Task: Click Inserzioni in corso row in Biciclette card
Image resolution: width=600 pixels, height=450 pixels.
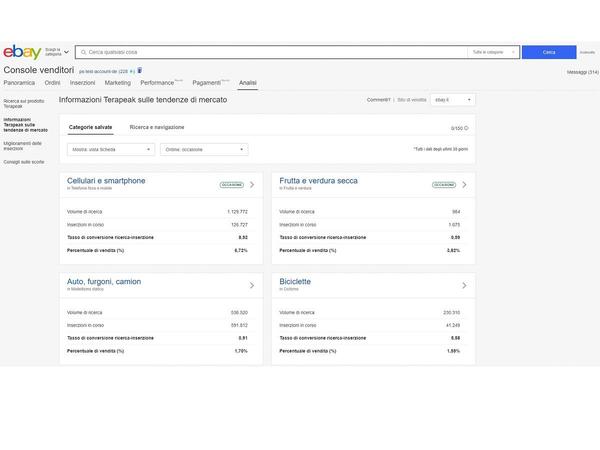Action: coord(370,325)
